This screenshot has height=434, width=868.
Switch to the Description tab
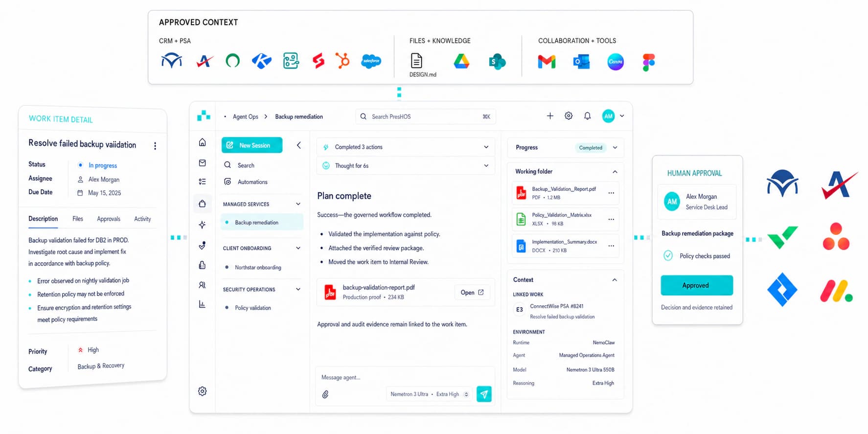[x=43, y=219]
